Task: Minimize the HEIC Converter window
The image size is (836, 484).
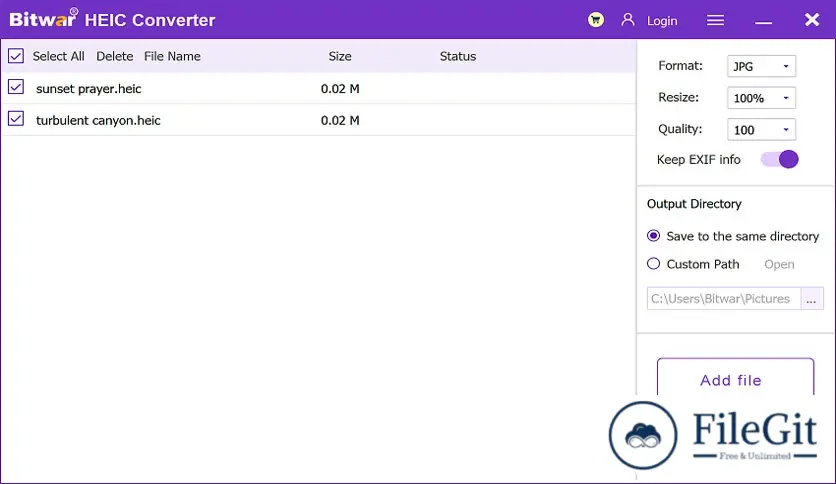Action: click(764, 20)
